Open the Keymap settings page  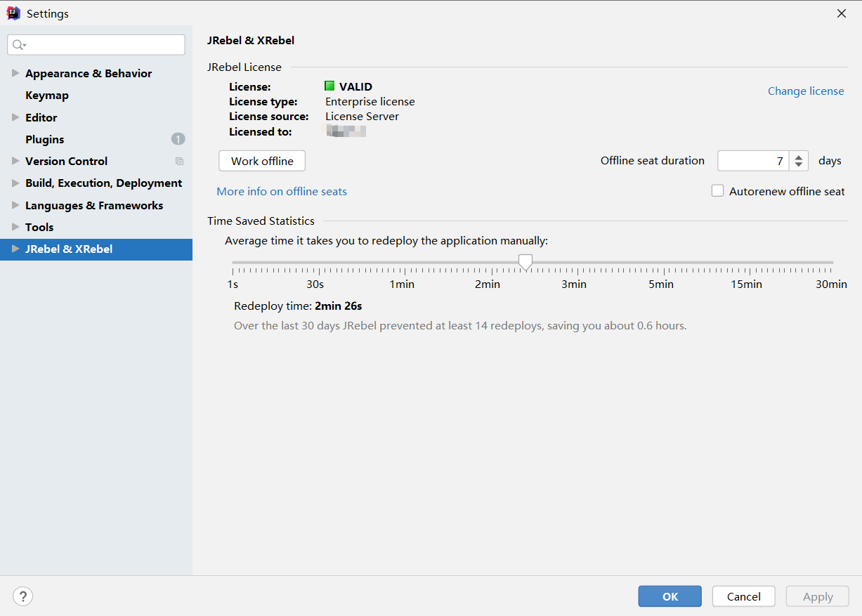click(47, 95)
